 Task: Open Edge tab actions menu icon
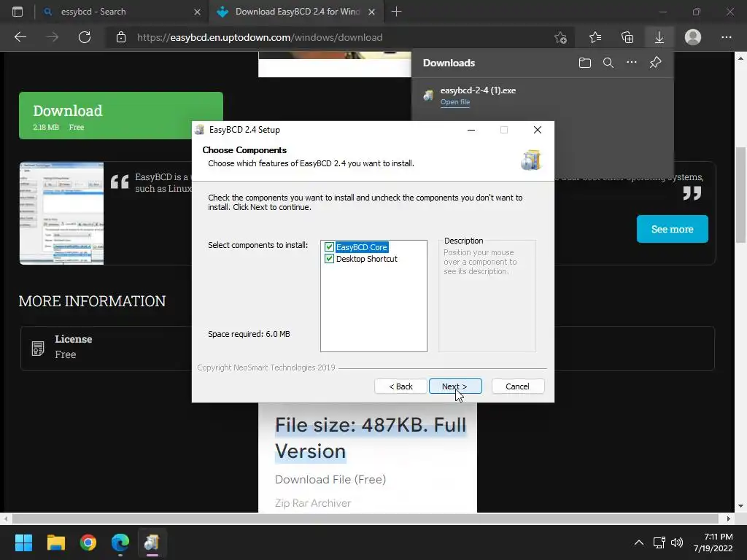point(18,12)
